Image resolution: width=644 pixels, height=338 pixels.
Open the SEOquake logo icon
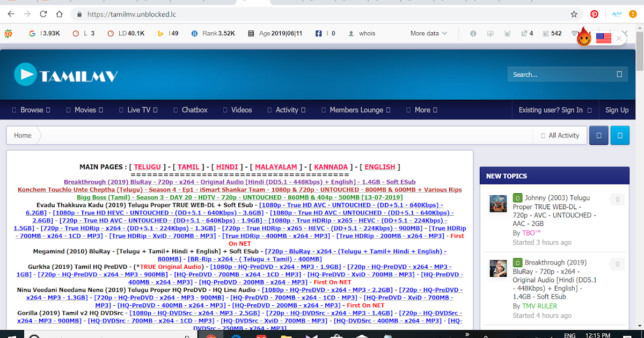(8, 33)
